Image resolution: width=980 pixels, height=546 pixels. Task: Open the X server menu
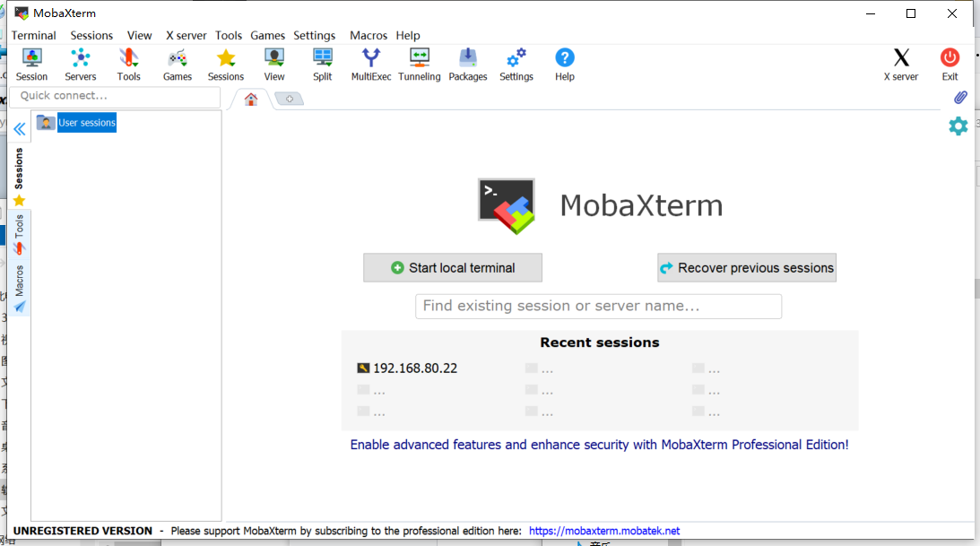point(186,36)
